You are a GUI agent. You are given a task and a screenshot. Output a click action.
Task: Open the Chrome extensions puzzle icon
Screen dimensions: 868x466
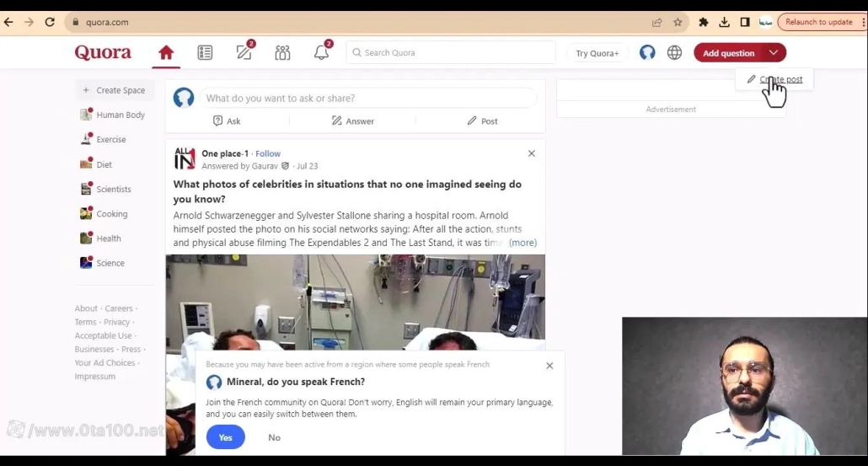704,23
